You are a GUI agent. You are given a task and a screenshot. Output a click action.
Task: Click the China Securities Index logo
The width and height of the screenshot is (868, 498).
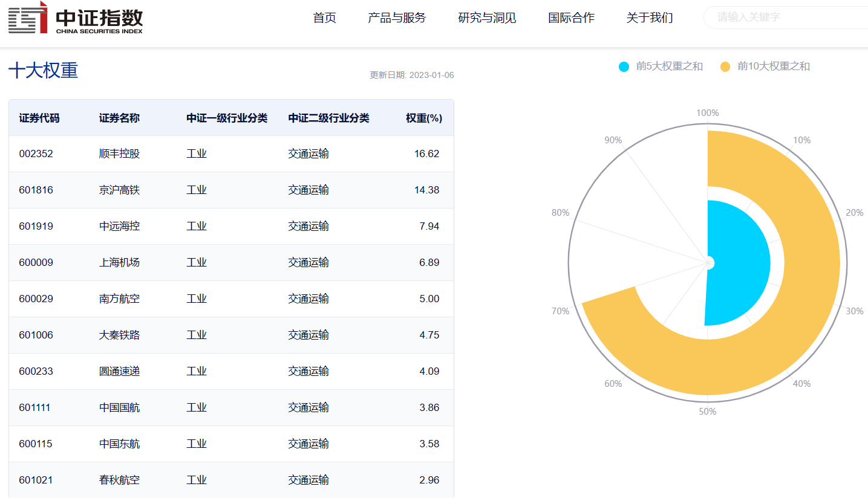[x=76, y=18]
